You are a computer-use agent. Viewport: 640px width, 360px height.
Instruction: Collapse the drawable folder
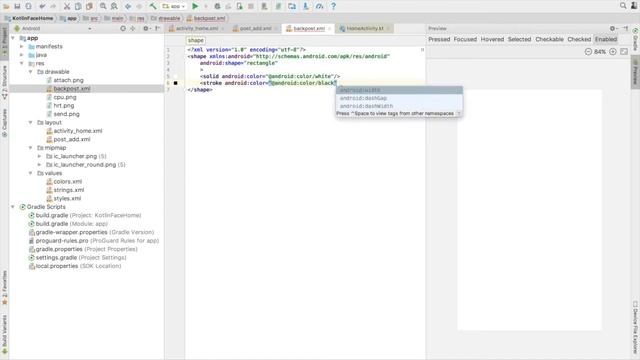pyautogui.click(x=31, y=72)
